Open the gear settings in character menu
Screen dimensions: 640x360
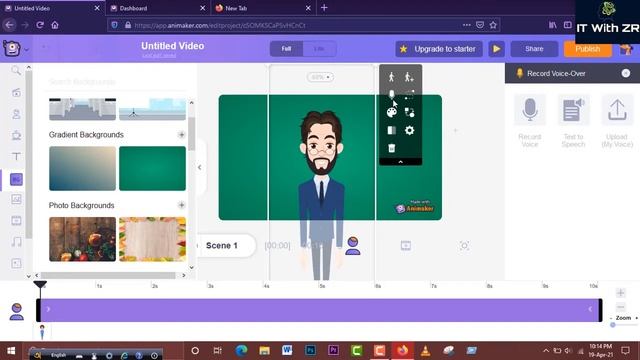tap(409, 130)
